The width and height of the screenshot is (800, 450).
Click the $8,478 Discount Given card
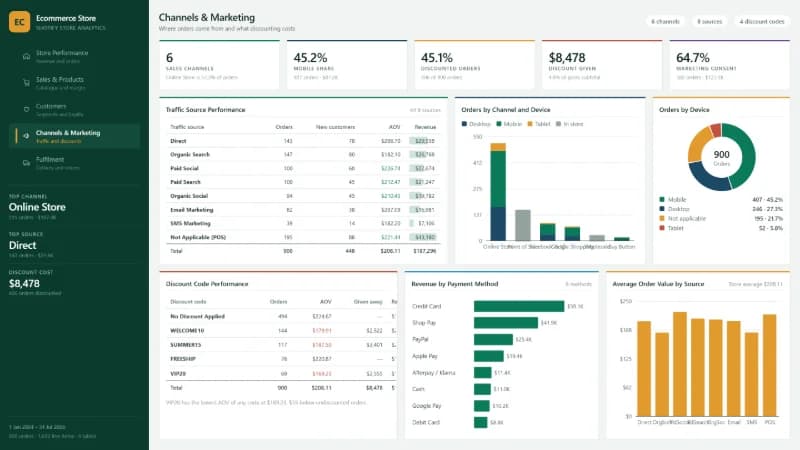(x=602, y=65)
